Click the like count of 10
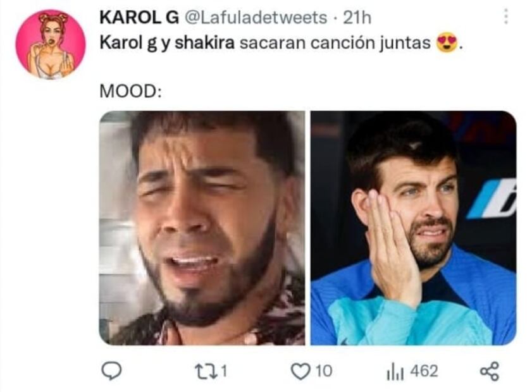The width and height of the screenshot is (532, 392). coord(324,371)
